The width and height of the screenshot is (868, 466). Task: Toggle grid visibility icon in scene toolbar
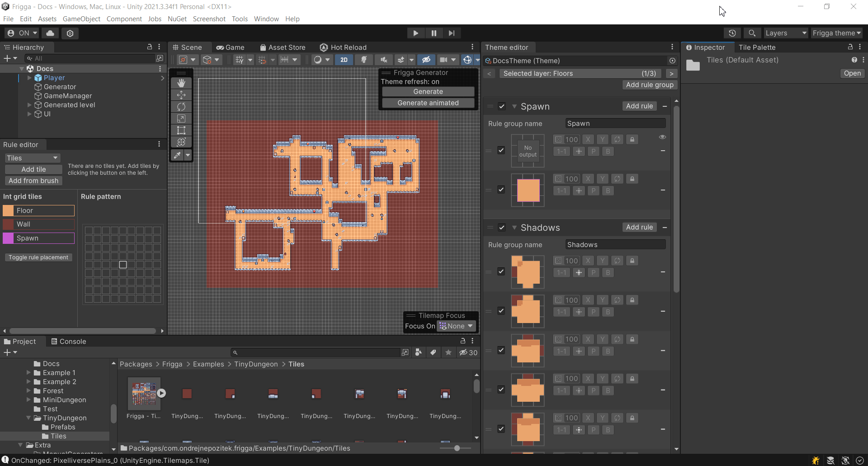coord(240,60)
